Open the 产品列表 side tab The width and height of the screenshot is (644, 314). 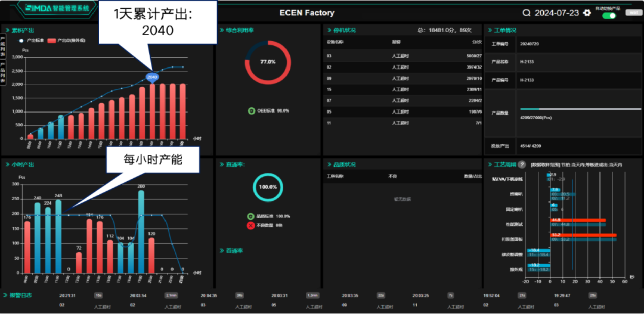pos(3,73)
